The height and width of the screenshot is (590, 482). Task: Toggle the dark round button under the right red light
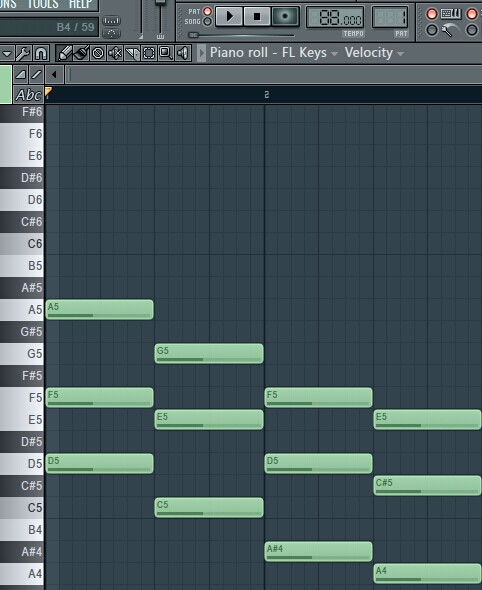[471, 30]
